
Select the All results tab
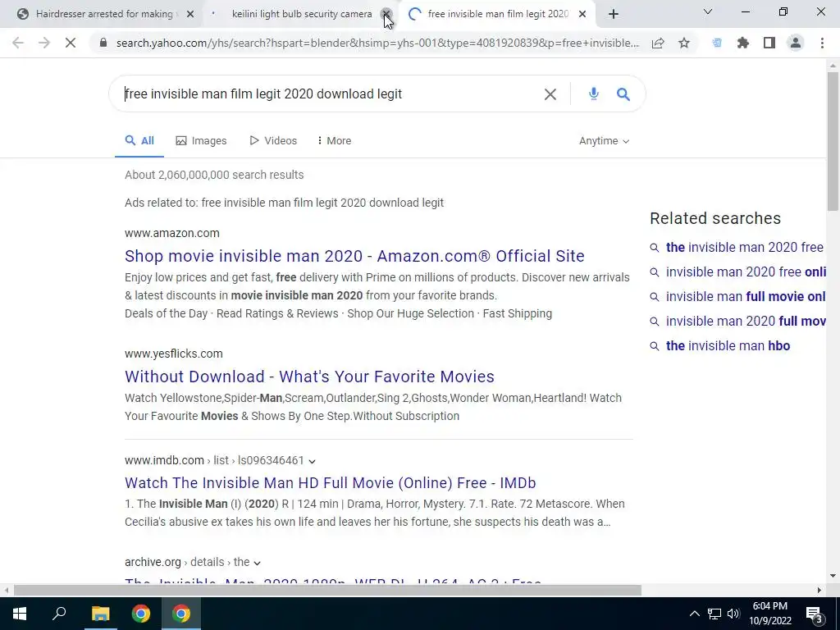tap(139, 141)
